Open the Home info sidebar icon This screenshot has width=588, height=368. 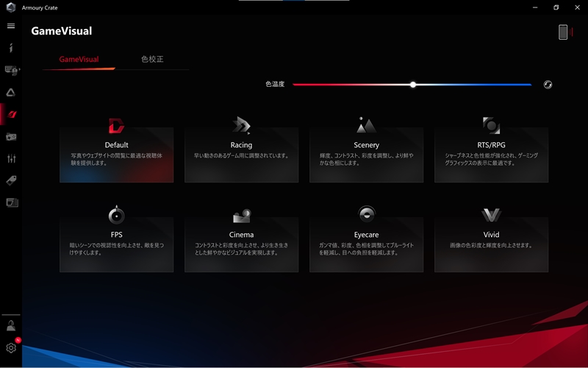pyautogui.click(x=11, y=48)
